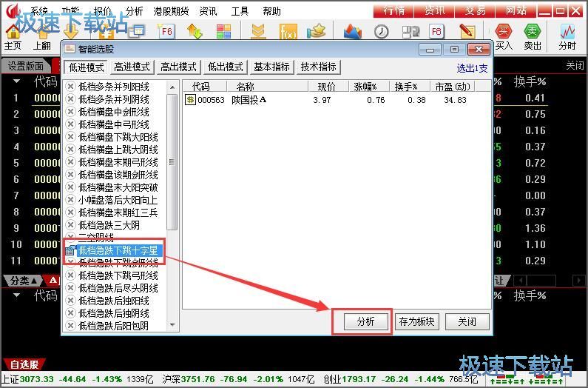The width and height of the screenshot is (588, 388).
Task: Click the red 交易 button at top right
Action: (475, 10)
